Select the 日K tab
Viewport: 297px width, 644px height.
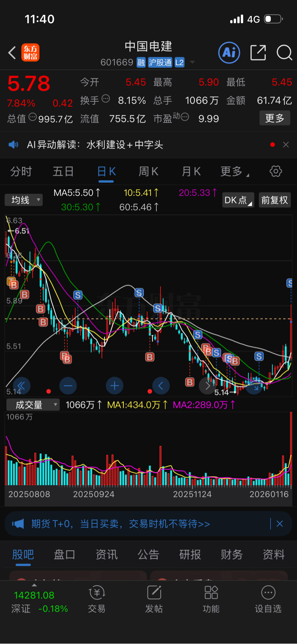click(106, 171)
